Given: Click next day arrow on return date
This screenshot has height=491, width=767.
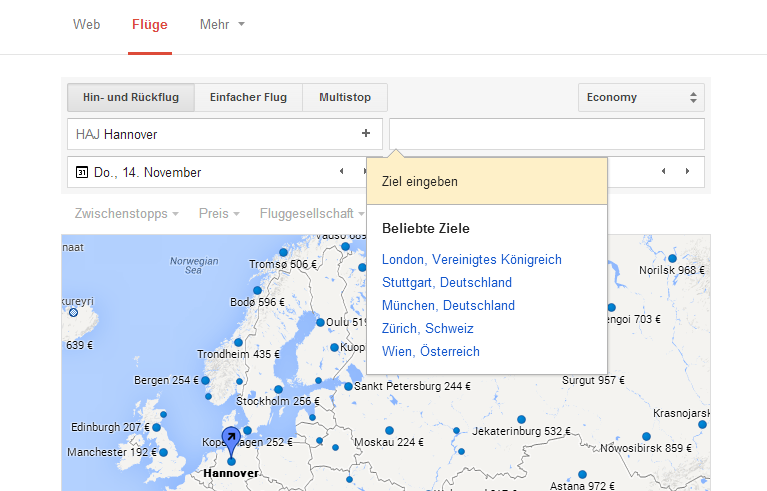Looking at the screenshot, I should coord(688,172).
